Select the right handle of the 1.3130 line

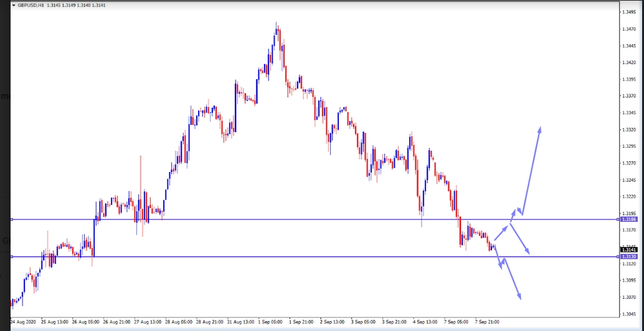(617, 257)
